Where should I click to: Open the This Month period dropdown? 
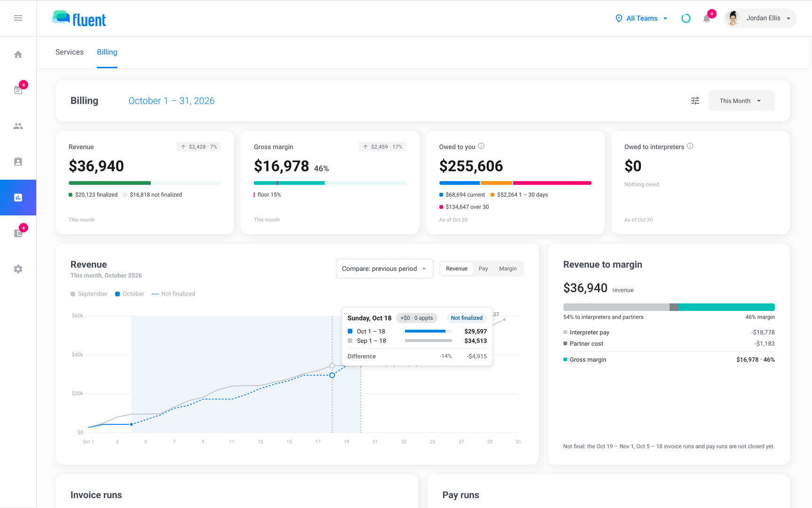coord(741,101)
